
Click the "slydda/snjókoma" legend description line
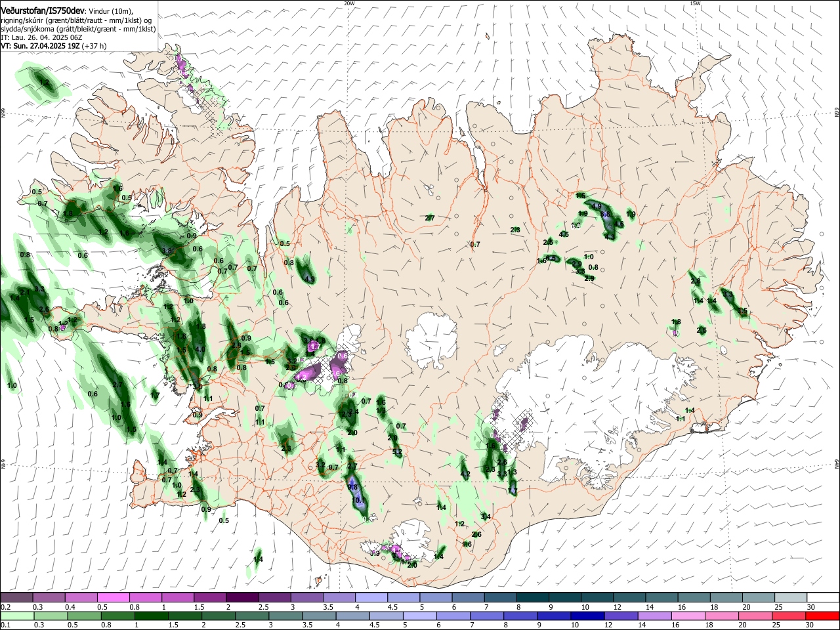pos(78,30)
